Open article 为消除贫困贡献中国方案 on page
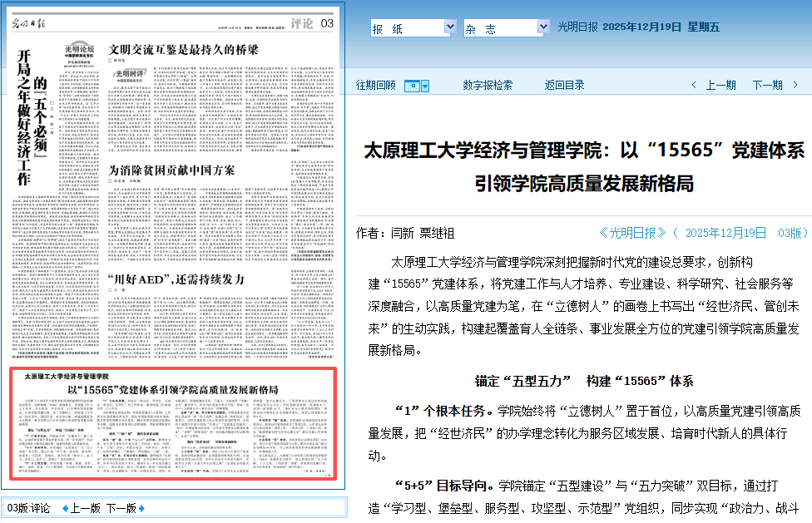 pyautogui.click(x=172, y=170)
